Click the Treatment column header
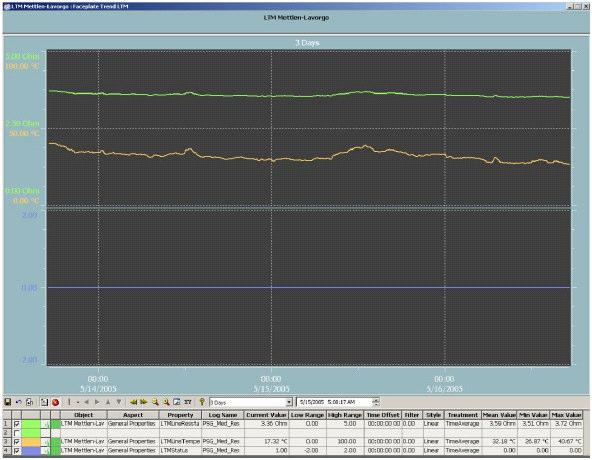The width and height of the screenshot is (592, 460). [463, 415]
